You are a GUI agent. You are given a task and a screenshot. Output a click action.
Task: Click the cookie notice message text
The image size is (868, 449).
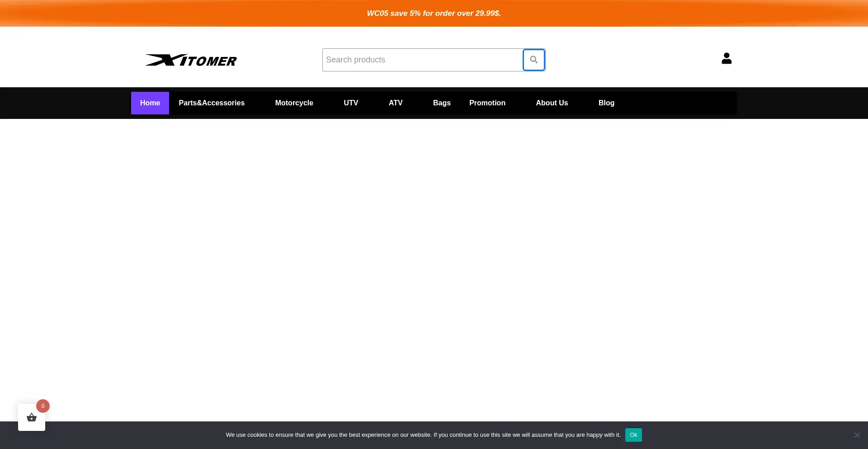click(423, 435)
